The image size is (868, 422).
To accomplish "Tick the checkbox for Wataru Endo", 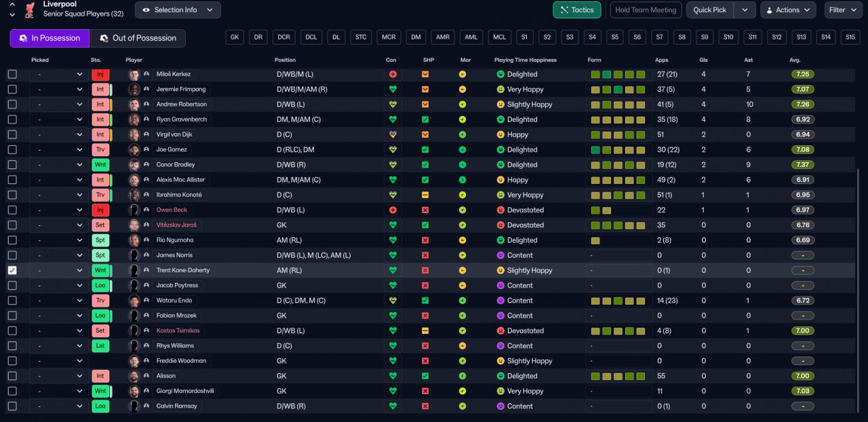I will (12, 301).
